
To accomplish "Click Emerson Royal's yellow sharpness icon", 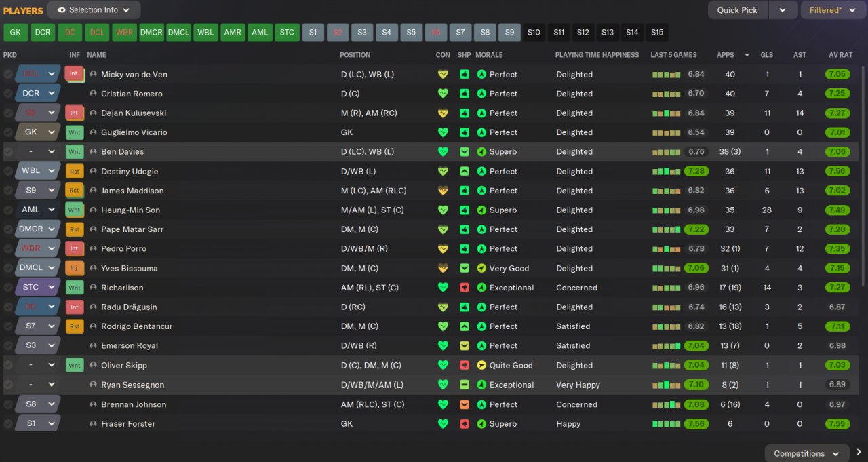I will [465, 346].
